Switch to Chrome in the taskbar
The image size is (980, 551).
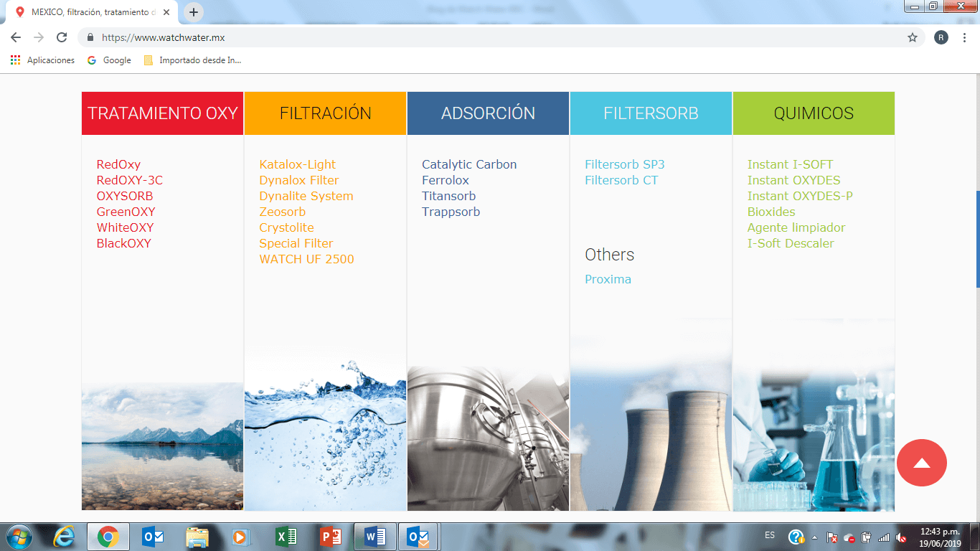click(108, 537)
